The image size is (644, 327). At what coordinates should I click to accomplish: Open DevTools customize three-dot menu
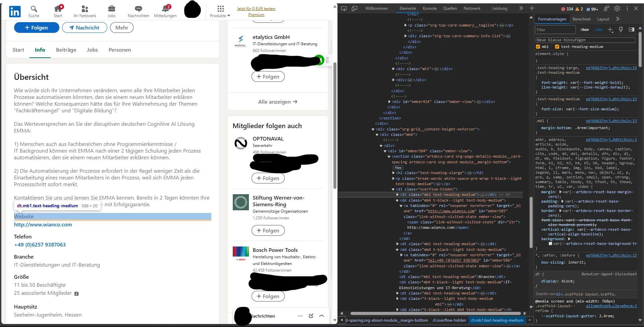click(x=627, y=8)
